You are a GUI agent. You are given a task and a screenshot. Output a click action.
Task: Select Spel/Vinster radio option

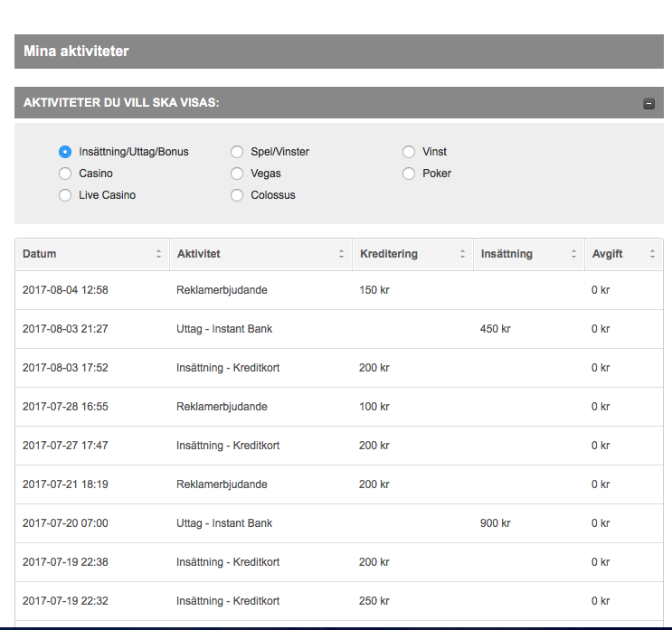click(x=237, y=152)
